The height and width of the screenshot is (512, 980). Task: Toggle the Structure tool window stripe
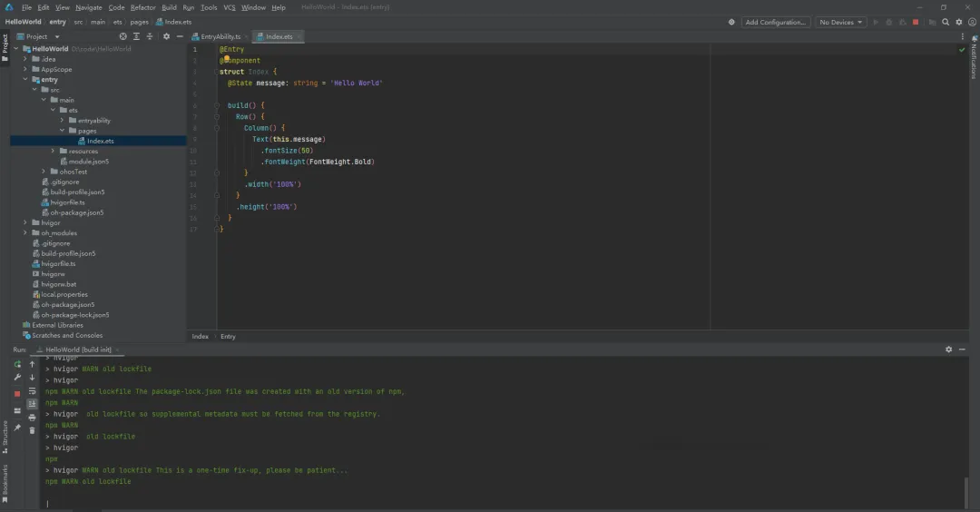[5, 437]
